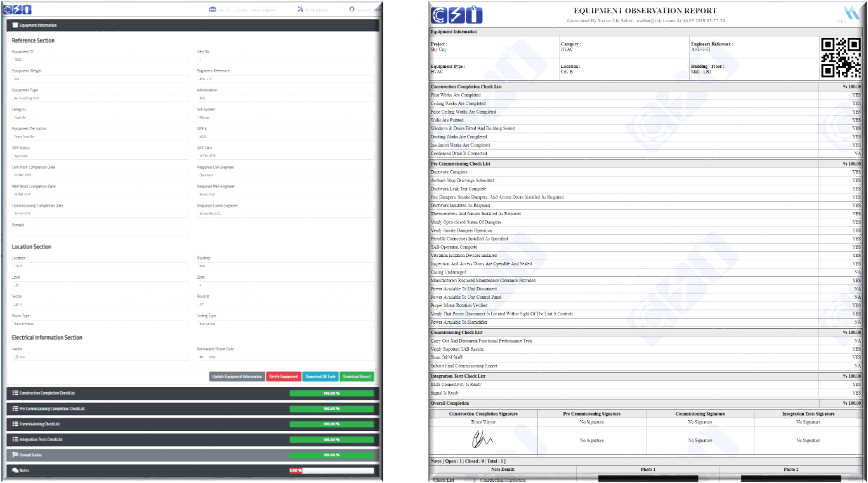Screen dimensions: 868x483
Task: Click the Building field showing Mall
Action: [x=286, y=266]
